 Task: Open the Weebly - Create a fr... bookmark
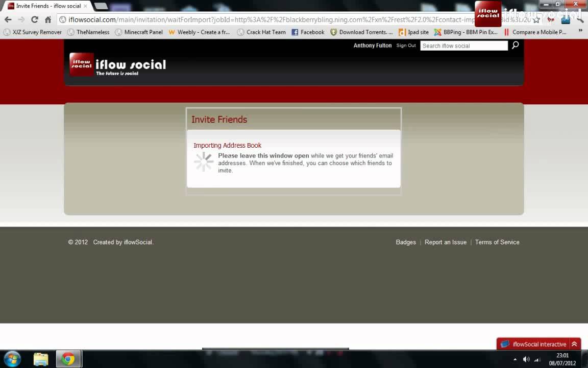click(199, 32)
